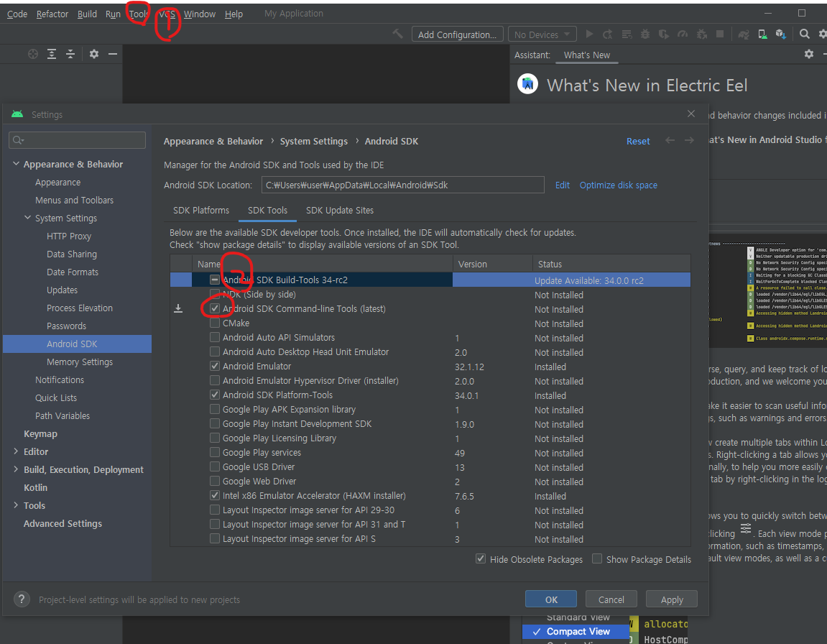The image size is (827, 644).
Task: Click the filter icon in What's New text
Action: point(745,528)
